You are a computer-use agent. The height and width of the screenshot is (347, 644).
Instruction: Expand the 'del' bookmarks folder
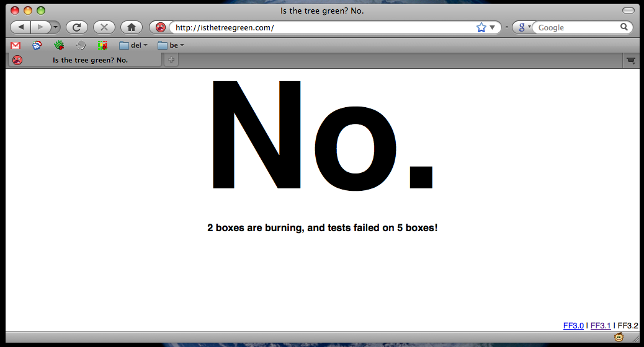[133, 45]
